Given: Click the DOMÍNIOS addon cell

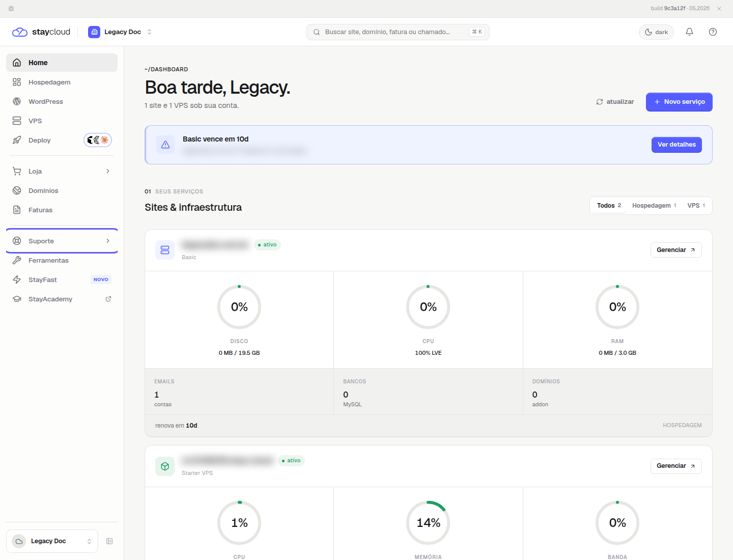Looking at the screenshot, I should [617, 391].
